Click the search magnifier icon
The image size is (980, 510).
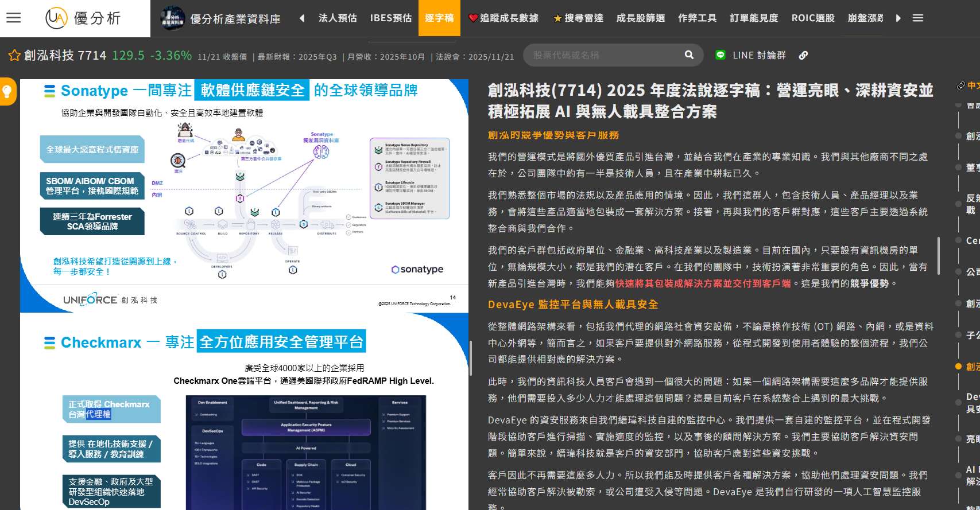pyautogui.click(x=689, y=55)
